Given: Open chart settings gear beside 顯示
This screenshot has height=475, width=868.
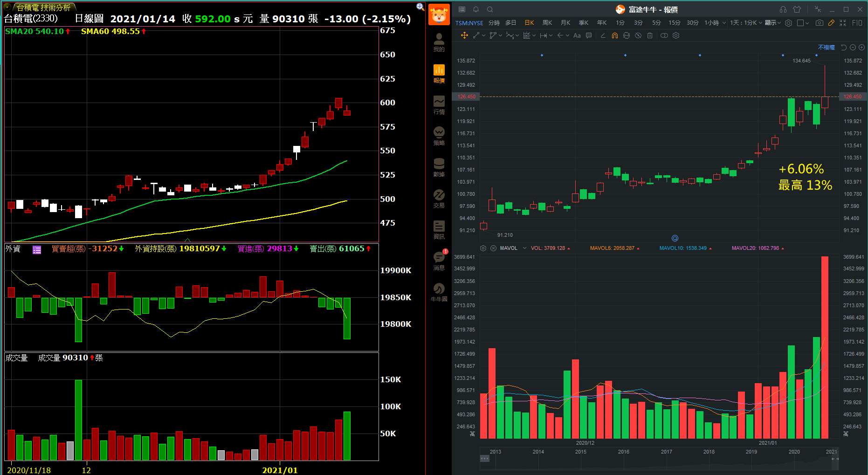Looking at the screenshot, I should pos(788,23).
